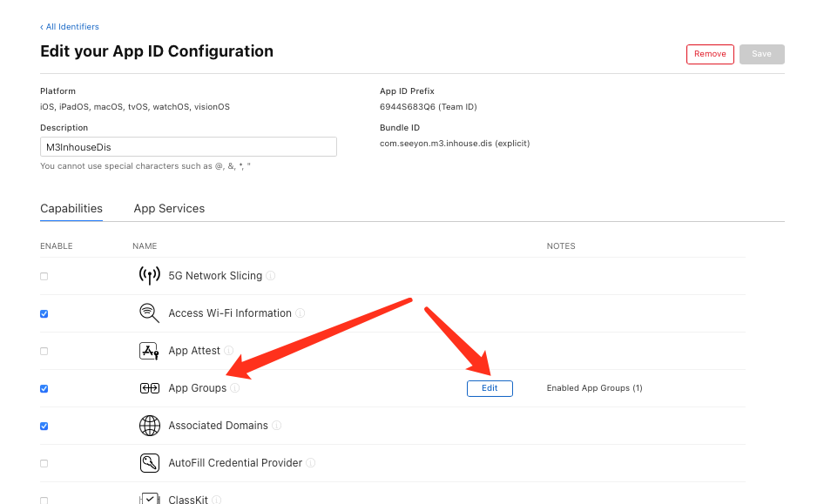Click the 5G Network Slicing antenna icon
This screenshot has width=824, height=504.
(x=149, y=275)
